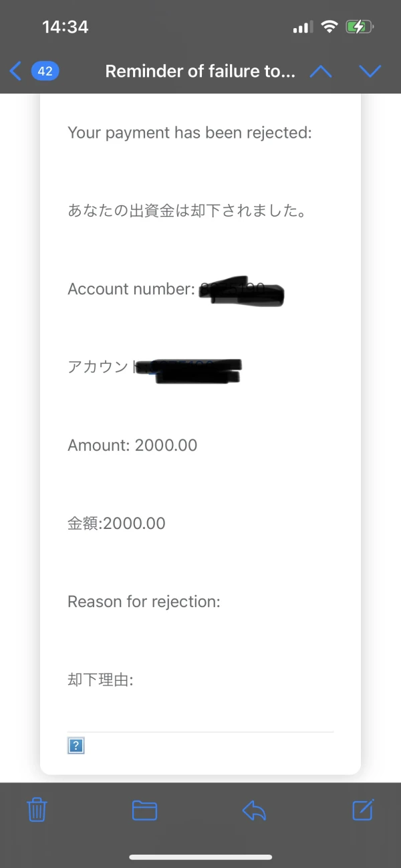This screenshot has height=868, width=401.
Task: Tap the "Your payment has been rejected:" line
Action: (190, 132)
